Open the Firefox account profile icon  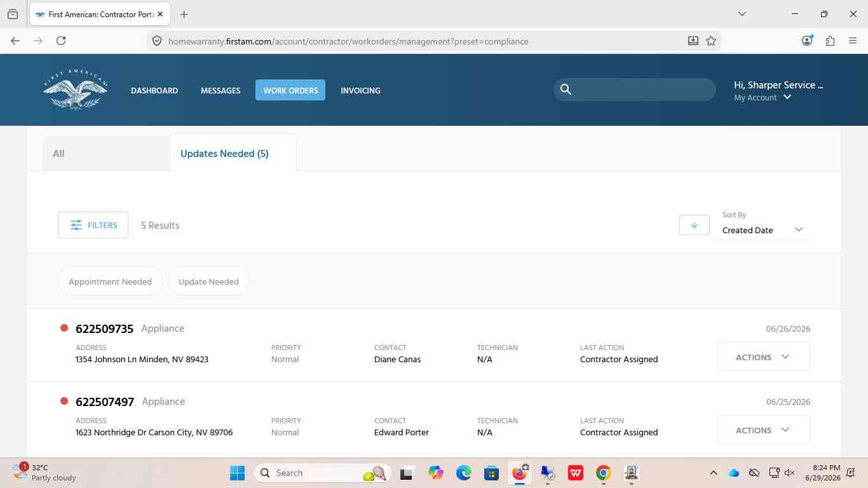click(x=807, y=41)
